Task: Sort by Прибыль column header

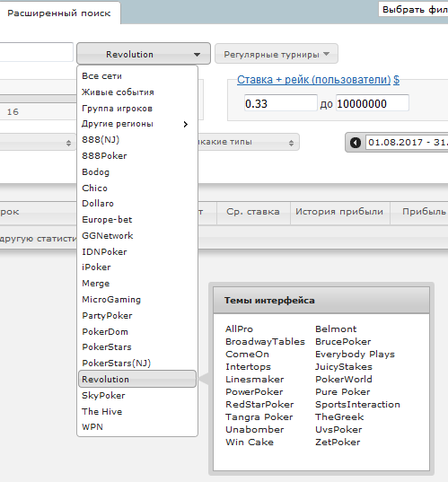Action: (419, 212)
